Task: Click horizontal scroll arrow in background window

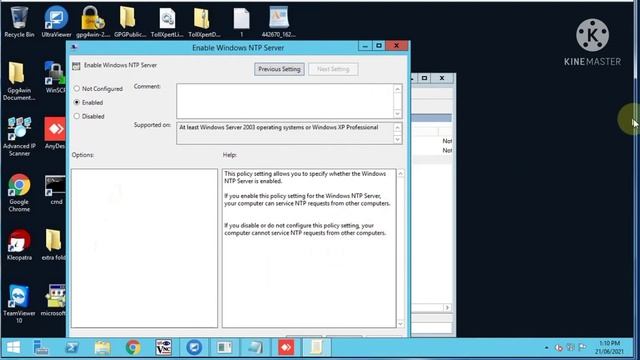Action: pos(447,307)
